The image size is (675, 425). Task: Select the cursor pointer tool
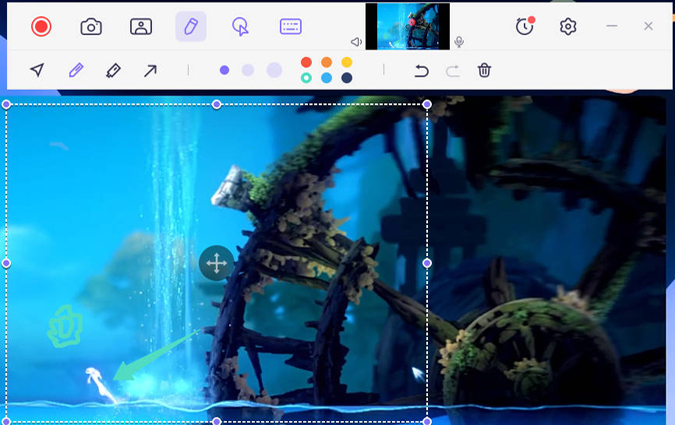[x=37, y=70]
